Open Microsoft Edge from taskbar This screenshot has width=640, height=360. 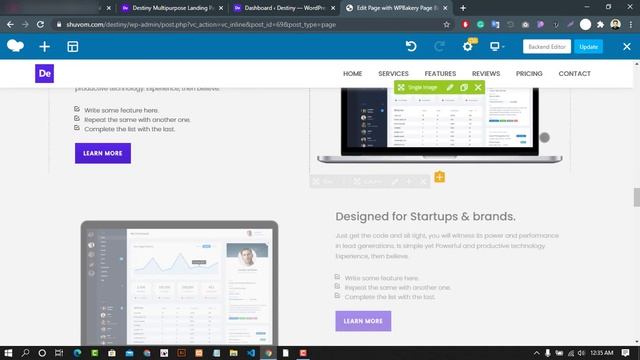pos(78,353)
